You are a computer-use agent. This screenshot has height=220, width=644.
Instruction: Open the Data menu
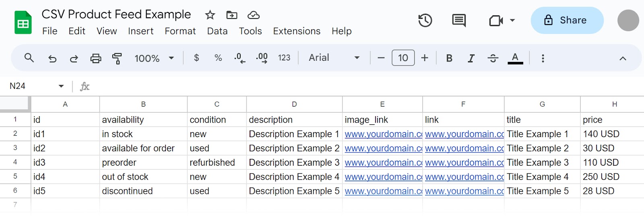pyautogui.click(x=217, y=31)
